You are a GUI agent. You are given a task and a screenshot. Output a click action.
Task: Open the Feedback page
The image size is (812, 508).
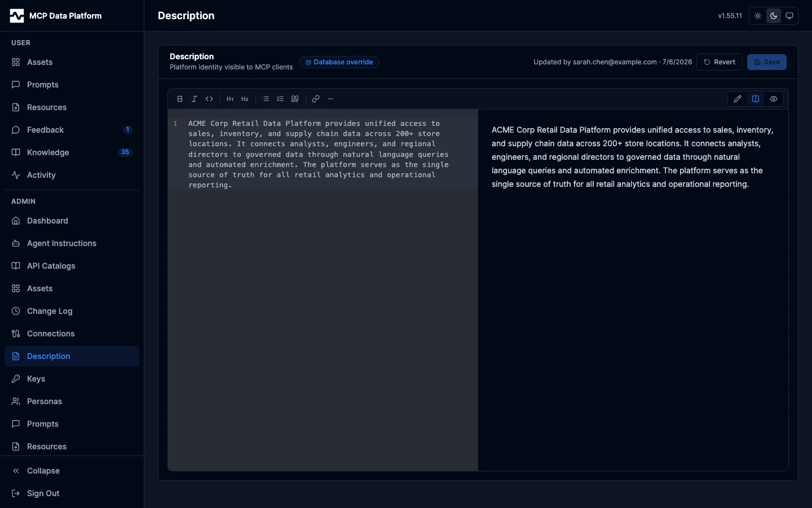[x=72, y=130]
